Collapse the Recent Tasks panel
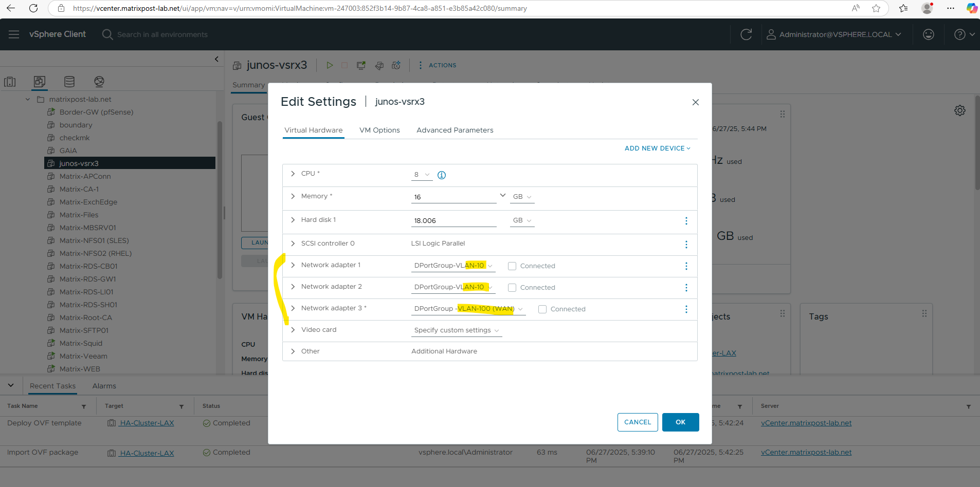The width and height of the screenshot is (980, 487). (11, 385)
